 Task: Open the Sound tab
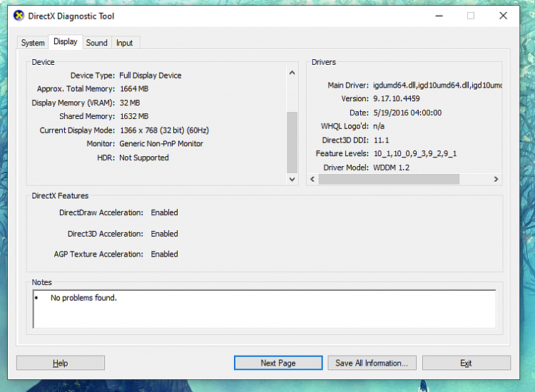tap(96, 43)
